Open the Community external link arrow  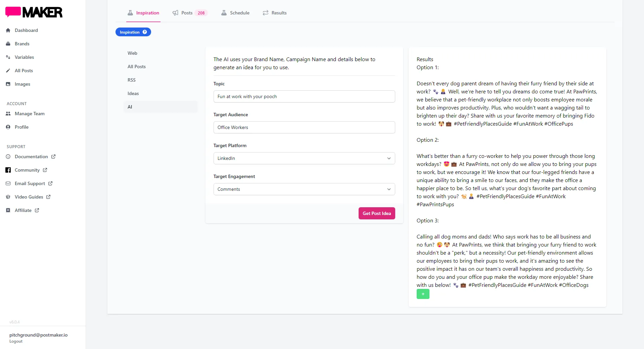[x=45, y=170]
